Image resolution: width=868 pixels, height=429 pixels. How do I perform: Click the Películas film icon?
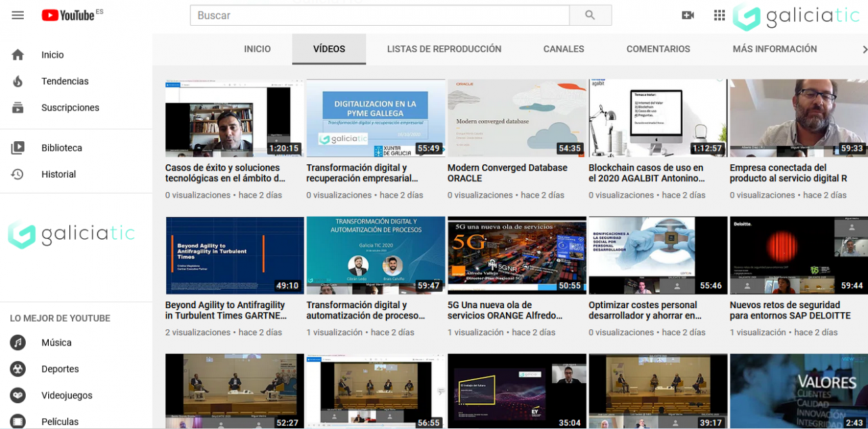18,422
